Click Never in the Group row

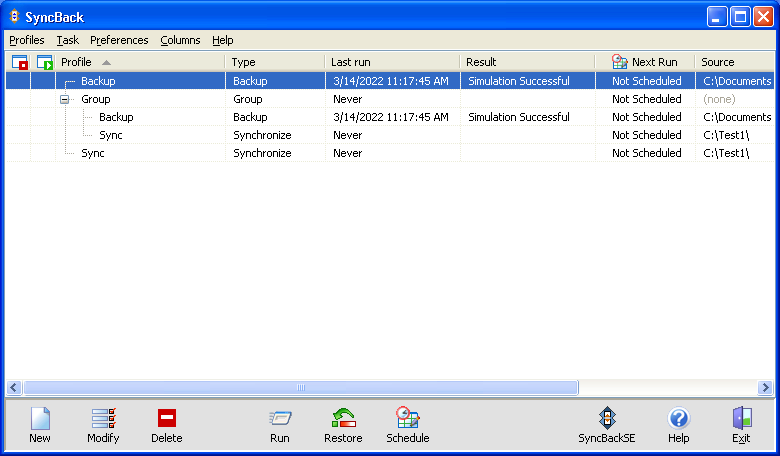tap(348, 99)
